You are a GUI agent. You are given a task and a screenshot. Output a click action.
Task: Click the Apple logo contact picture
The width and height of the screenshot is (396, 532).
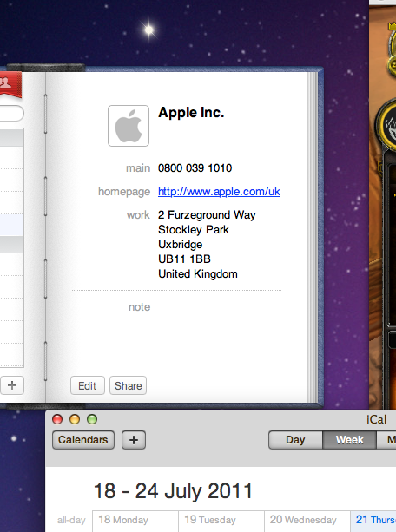[129, 126]
